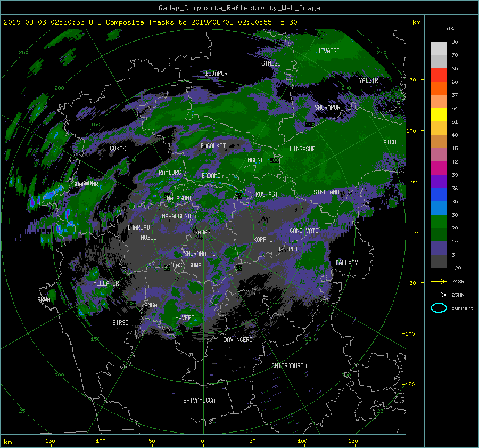Click the -100 tick on right km axis
479x448 pixels.
click(410, 333)
